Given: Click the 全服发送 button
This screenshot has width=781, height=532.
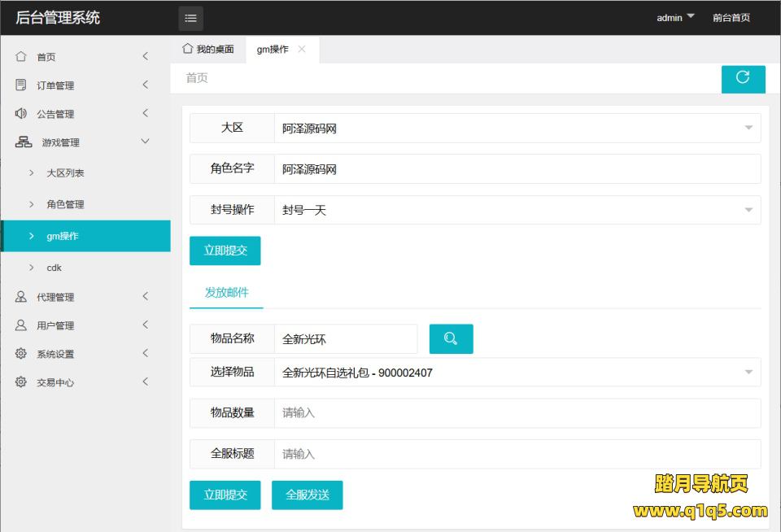Looking at the screenshot, I should click(x=307, y=495).
